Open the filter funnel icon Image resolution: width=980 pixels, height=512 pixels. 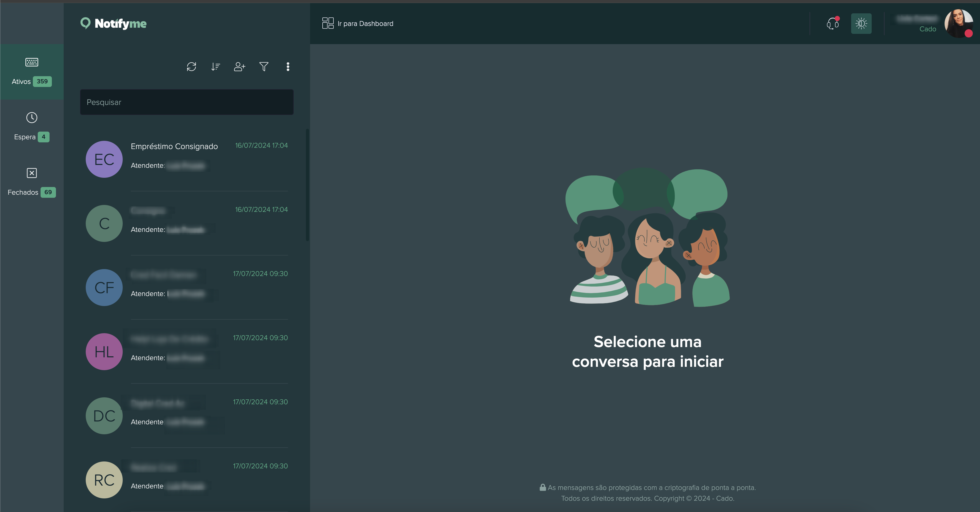pyautogui.click(x=264, y=66)
